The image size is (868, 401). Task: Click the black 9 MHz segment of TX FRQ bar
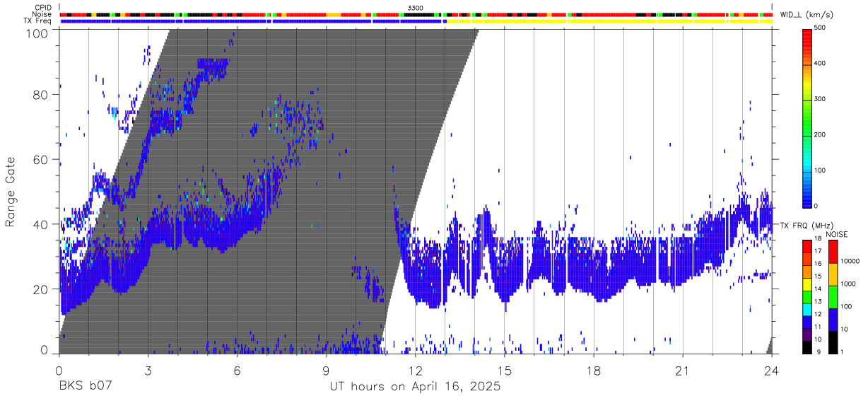click(808, 347)
